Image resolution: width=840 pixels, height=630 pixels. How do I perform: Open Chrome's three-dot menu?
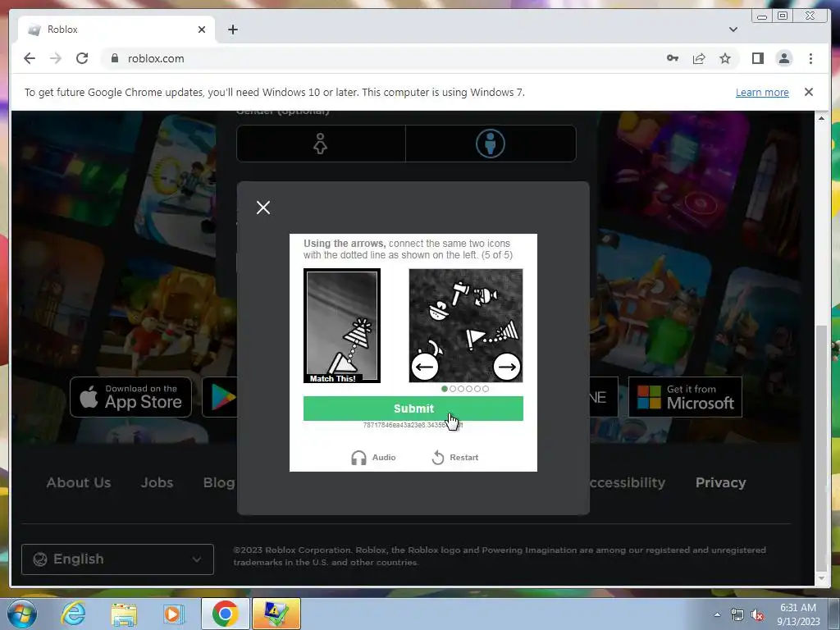coord(810,58)
